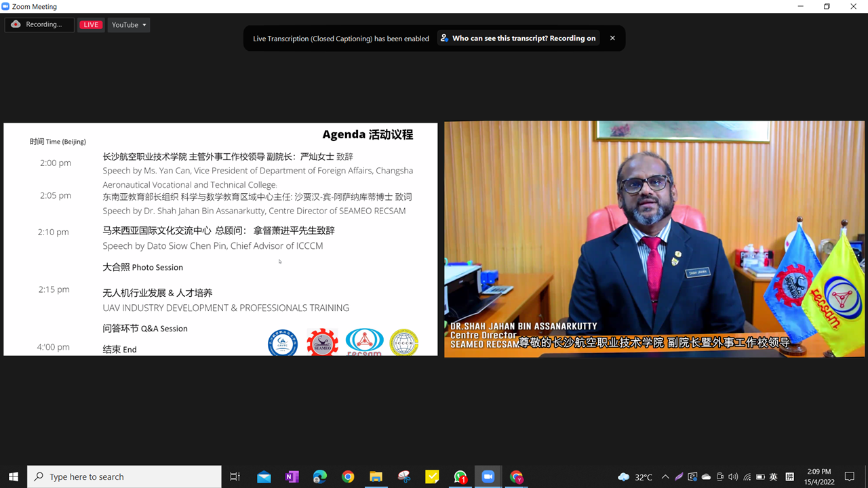Open the second Chrome profile icon in the taskbar
Image resolution: width=868 pixels, height=488 pixels.
click(517, 476)
